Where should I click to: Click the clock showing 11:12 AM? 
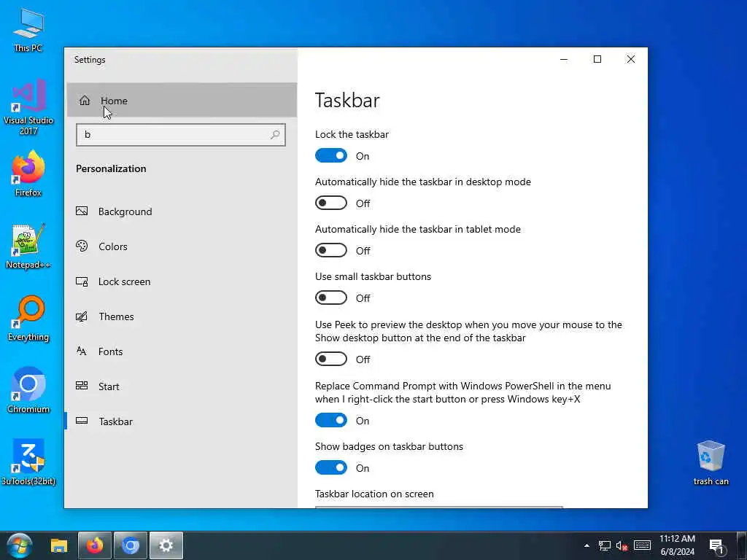677,545
